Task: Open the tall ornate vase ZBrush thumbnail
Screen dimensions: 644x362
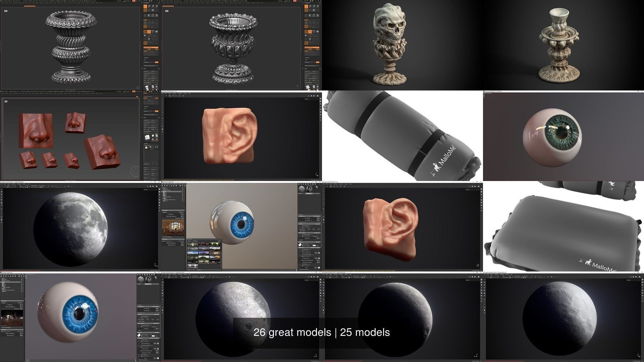Action: (80, 45)
